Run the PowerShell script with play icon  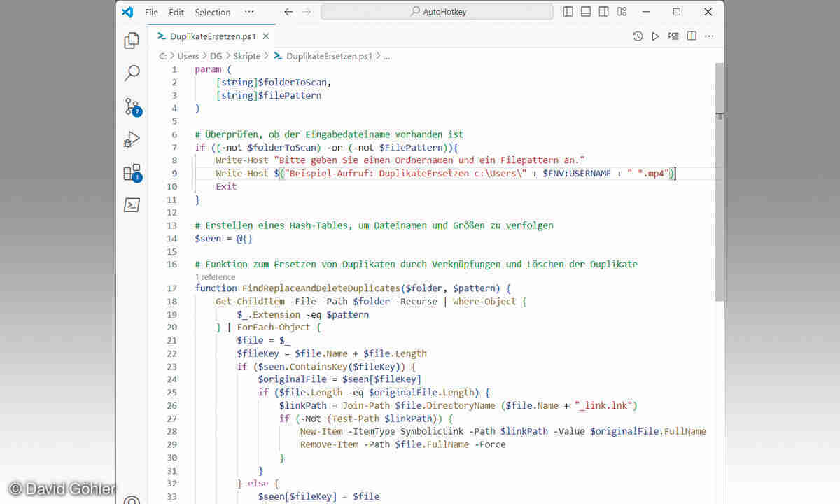click(x=655, y=36)
